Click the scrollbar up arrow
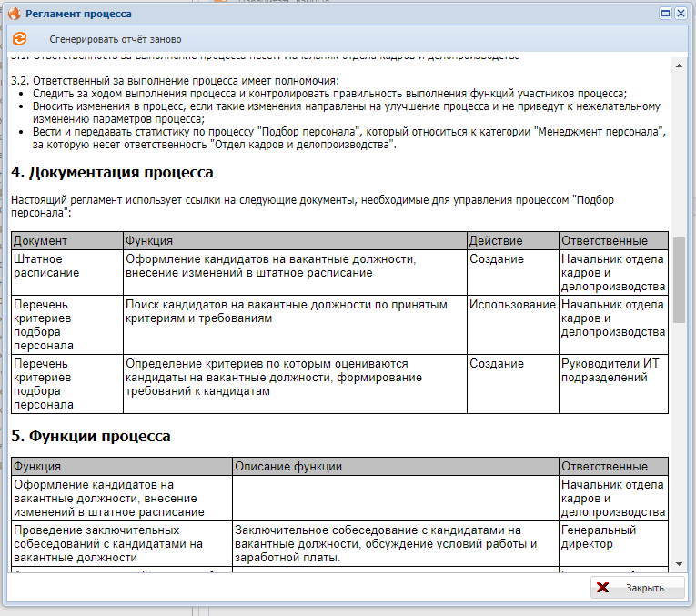Viewport: 696px width, 616px height. pyautogui.click(x=679, y=64)
